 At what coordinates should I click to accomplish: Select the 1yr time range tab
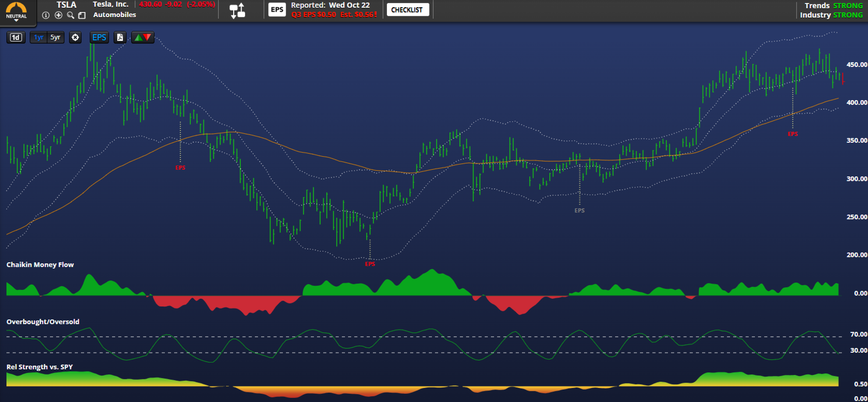(x=39, y=38)
